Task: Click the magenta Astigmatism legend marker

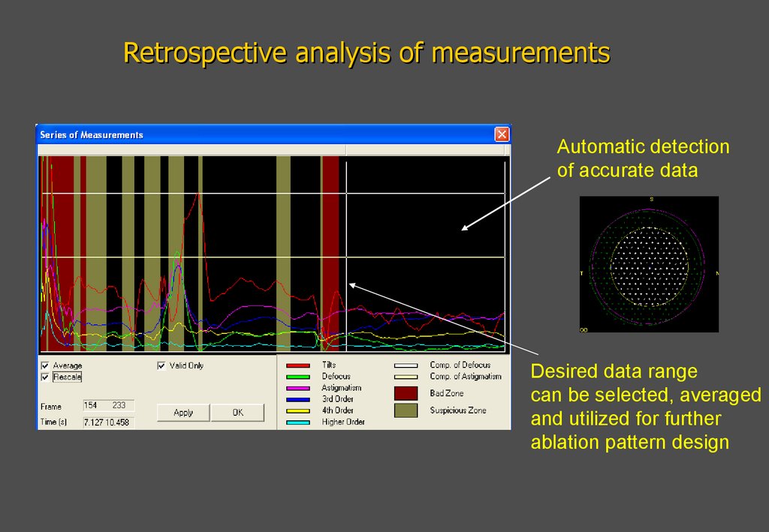Action: point(297,388)
